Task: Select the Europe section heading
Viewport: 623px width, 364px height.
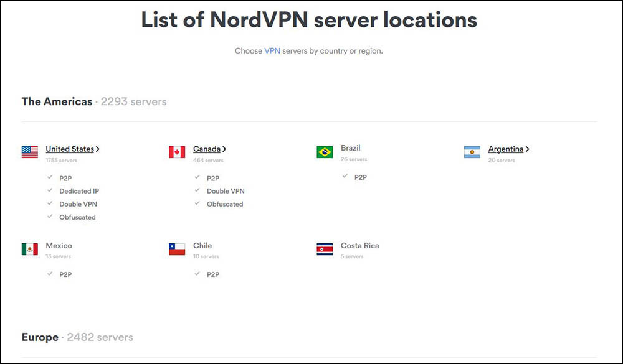Action: [x=40, y=337]
